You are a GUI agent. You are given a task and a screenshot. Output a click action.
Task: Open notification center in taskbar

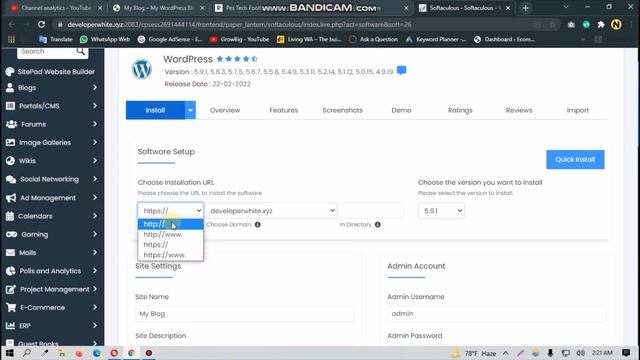coord(626,353)
